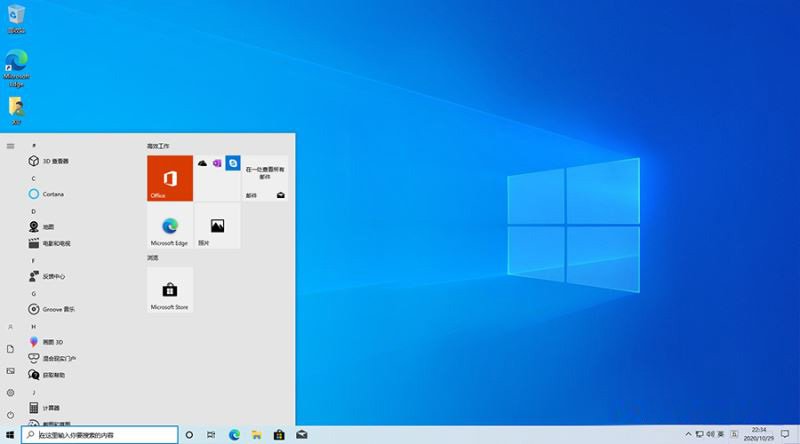Click the orange Office tile
This screenshot has width=800, height=444.
tap(170, 178)
